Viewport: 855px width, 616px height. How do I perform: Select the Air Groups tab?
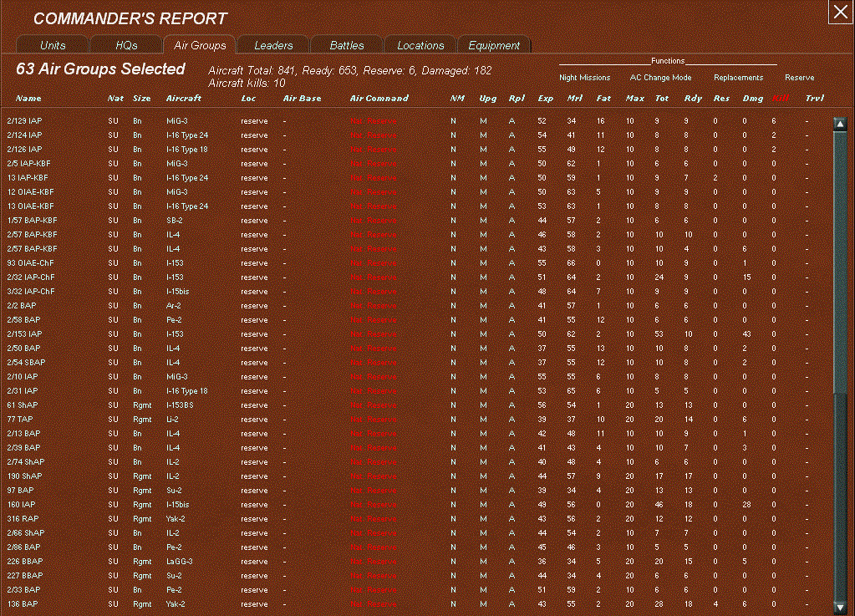200,45
